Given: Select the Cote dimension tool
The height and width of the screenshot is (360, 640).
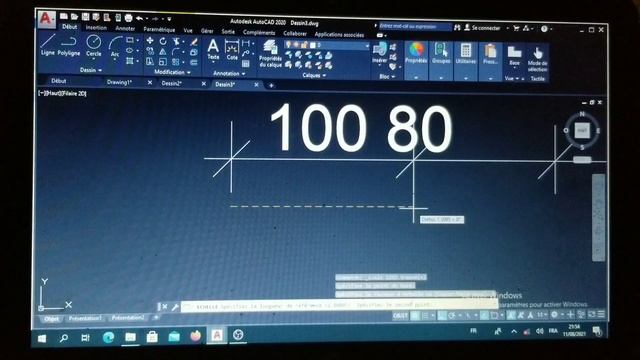Looking at the screenshot, I should [x=232, y=50].
